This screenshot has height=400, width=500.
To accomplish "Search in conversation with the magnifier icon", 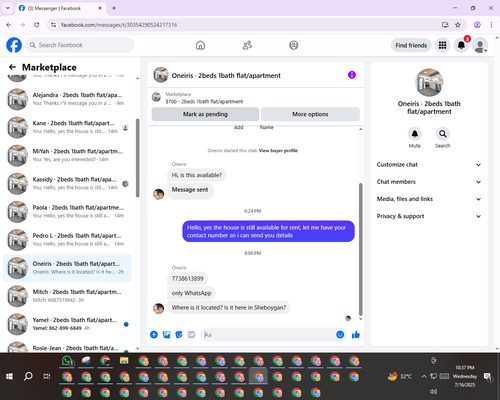I will coord(443,134).
